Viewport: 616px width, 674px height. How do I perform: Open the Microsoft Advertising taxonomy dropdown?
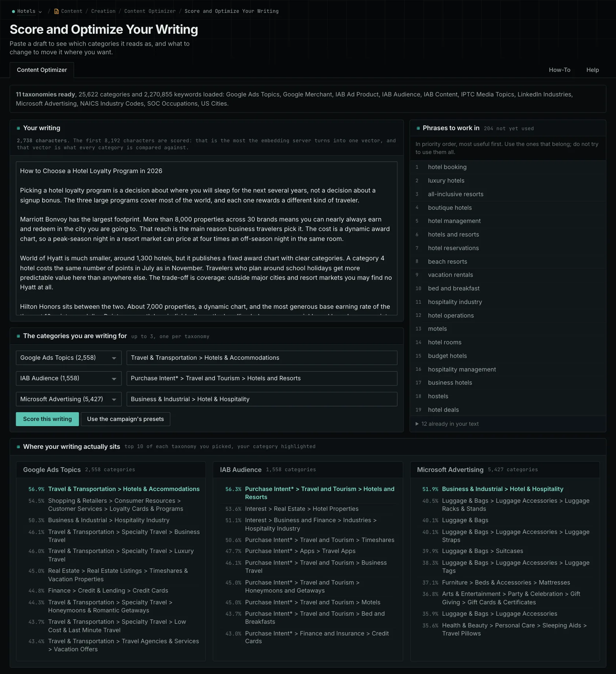coord(69,399)
